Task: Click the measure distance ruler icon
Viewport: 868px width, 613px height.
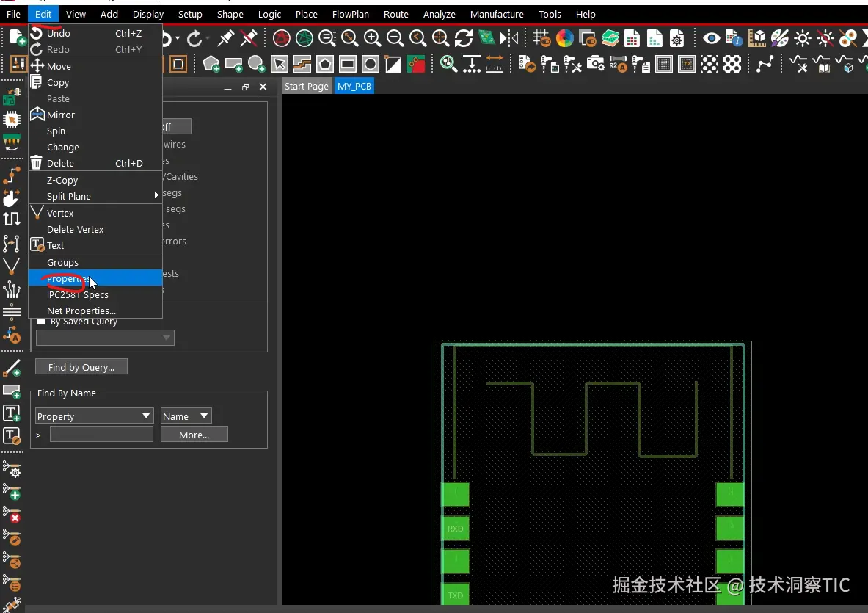Action: click(x=495, y=65)
